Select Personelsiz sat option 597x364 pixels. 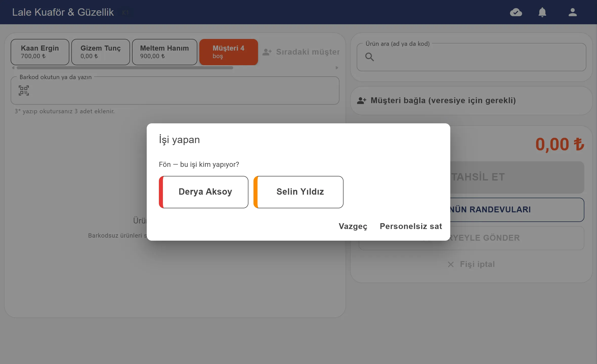[x=411, y=226]
